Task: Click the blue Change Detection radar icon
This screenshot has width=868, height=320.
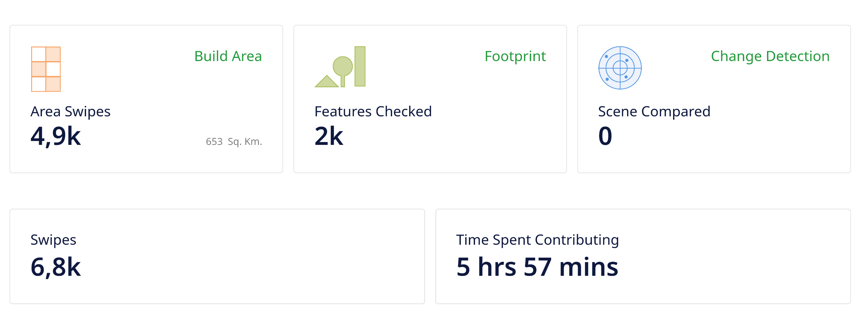Action: click(620, 68)
